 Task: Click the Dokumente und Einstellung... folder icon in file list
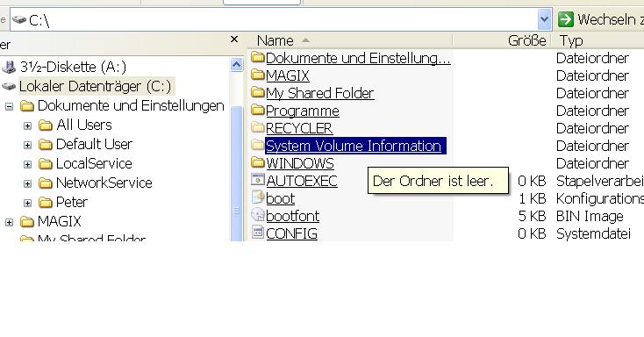[x=258, y=58]
